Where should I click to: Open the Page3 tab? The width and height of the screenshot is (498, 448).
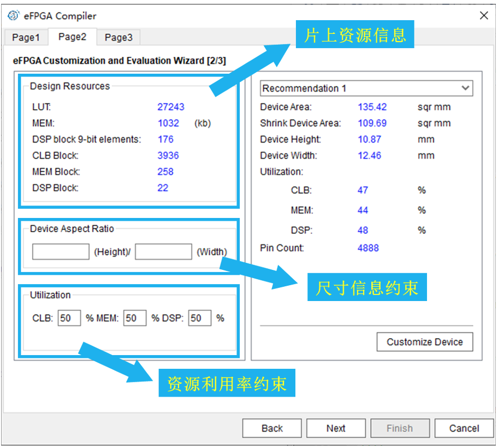118,38
